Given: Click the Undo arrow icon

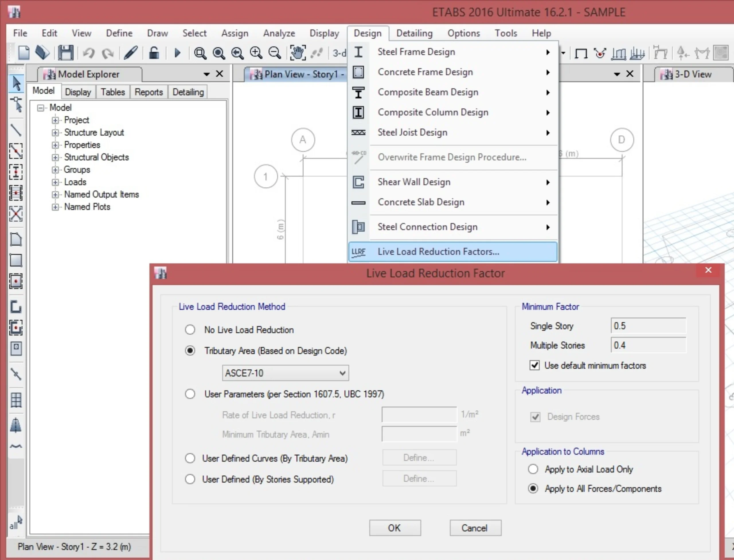Looking at the screenshot, I should pos(89,53).
